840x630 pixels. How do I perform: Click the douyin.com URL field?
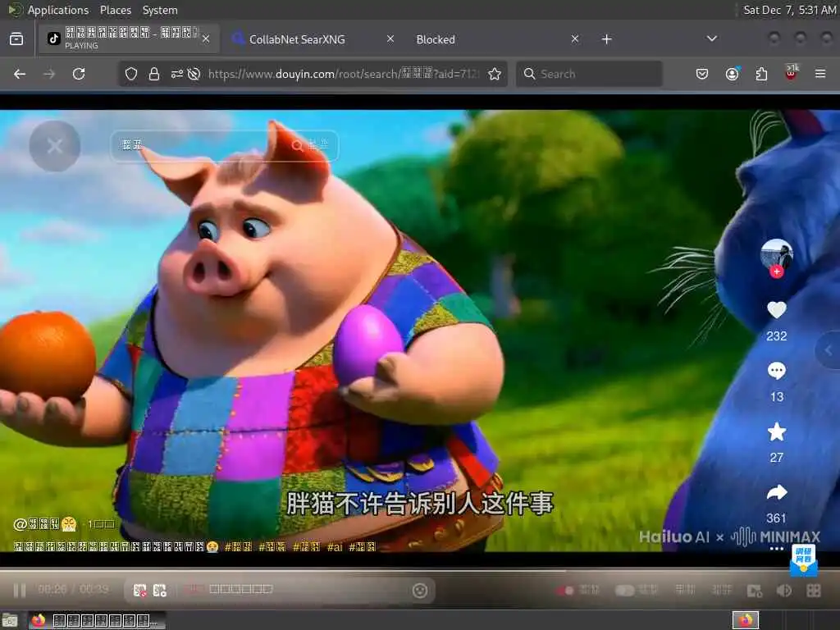click(x=344, y=74)
